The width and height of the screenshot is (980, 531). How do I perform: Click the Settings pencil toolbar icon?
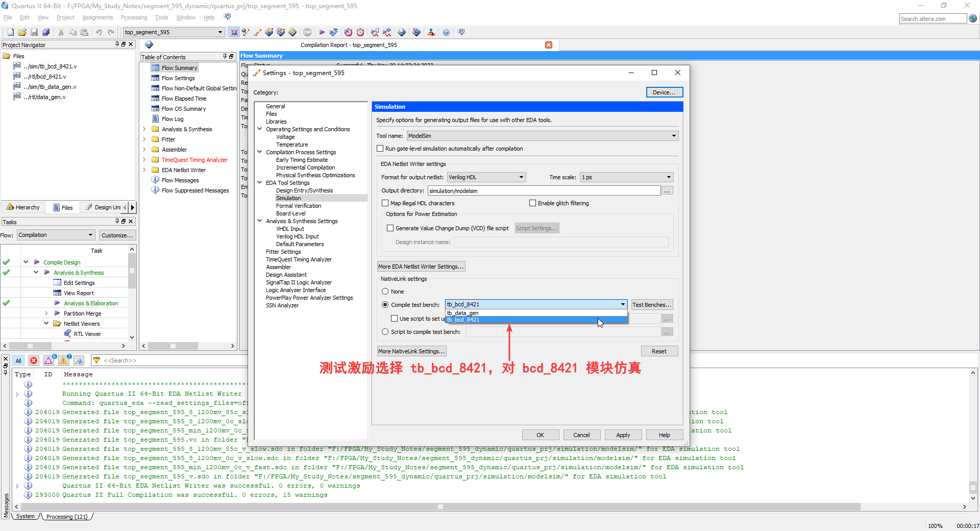257,32
